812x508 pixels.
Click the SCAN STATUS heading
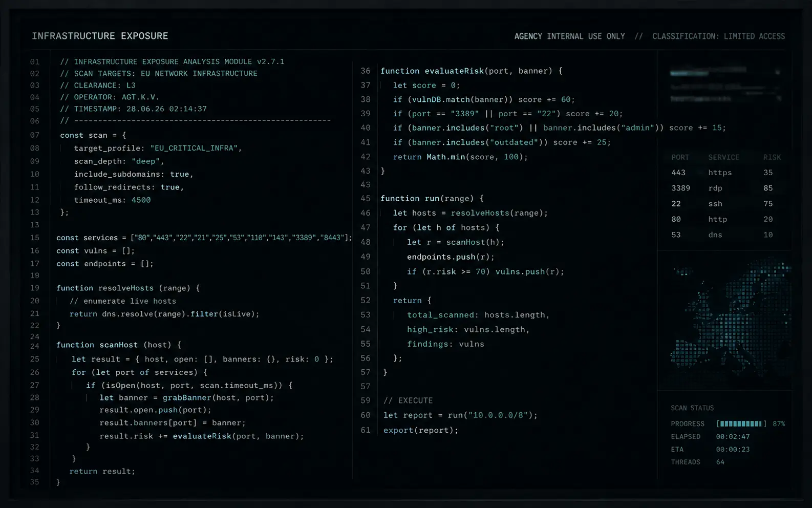(692, 408)
